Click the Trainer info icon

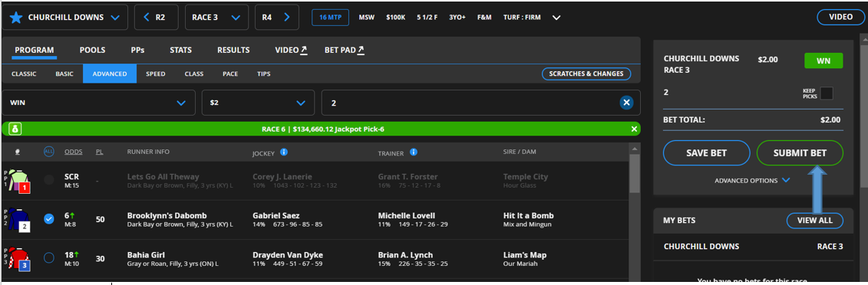point(414,152)
